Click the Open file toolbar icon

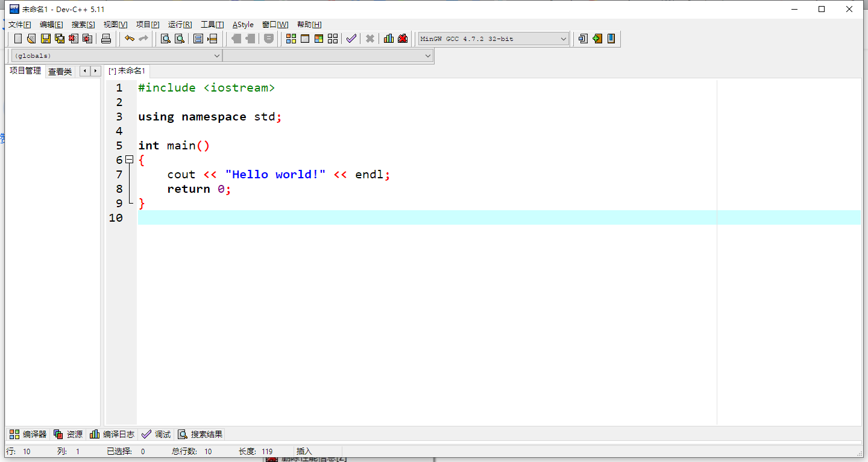(31, 39)
